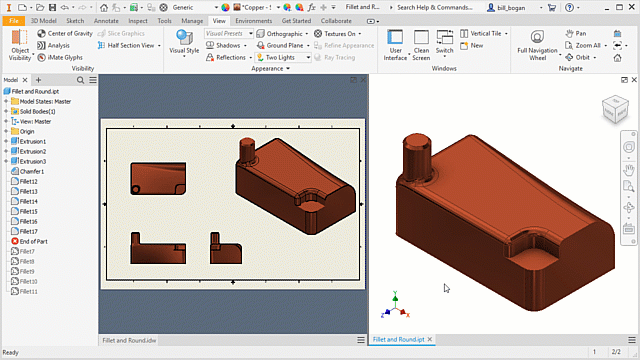The width and height of the screenshot is (640, 360).
Task: Open the Analysis visibility tool
Action: coord(53,45)
